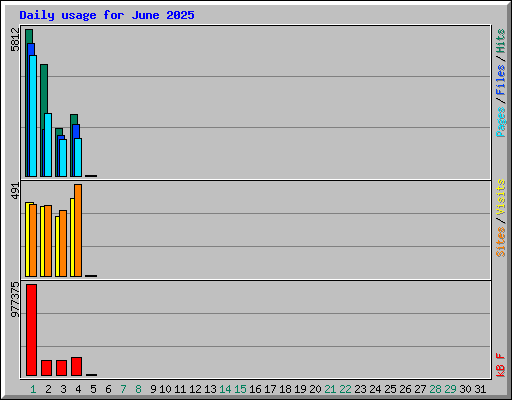The image size is (512, 400).
Task: Select the tallest orange Sites bar, day 4
Action: click(x=78, y=230)
